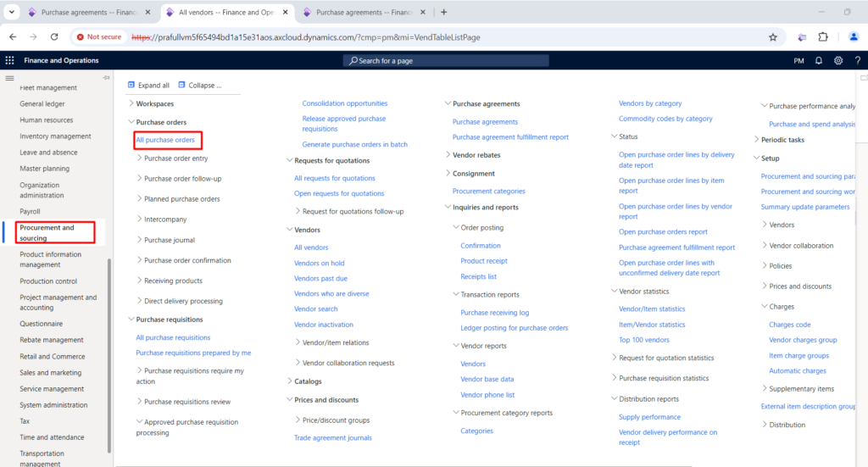Viewport: 868px width, 467px height.
Task: Open Vendors on hold link
Action: click(x=320, y=263)
